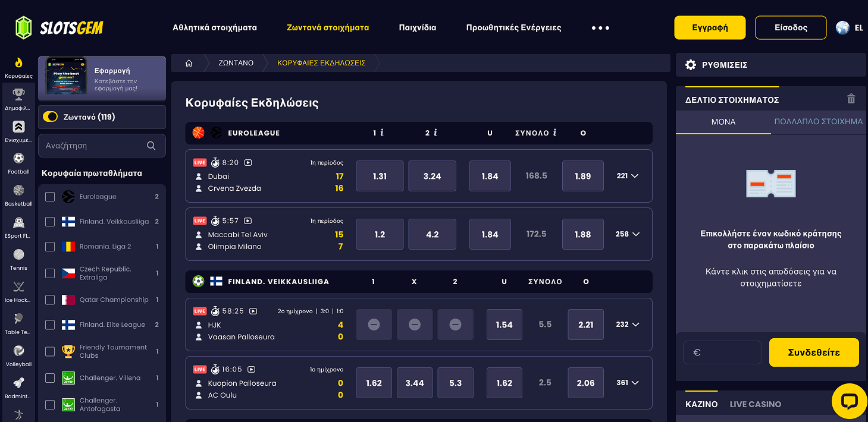
Task: Check the Qatar Championship checkbox
Action: pyautogui.click(x=50, y=300)
